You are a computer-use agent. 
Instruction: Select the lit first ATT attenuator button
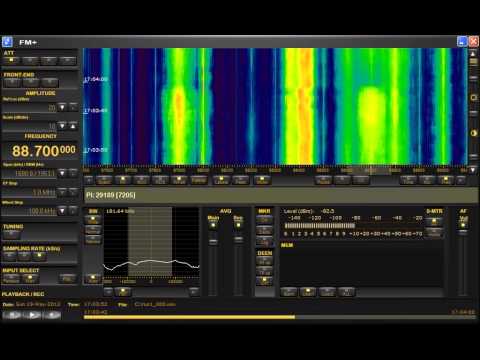[x=11, y=61]
